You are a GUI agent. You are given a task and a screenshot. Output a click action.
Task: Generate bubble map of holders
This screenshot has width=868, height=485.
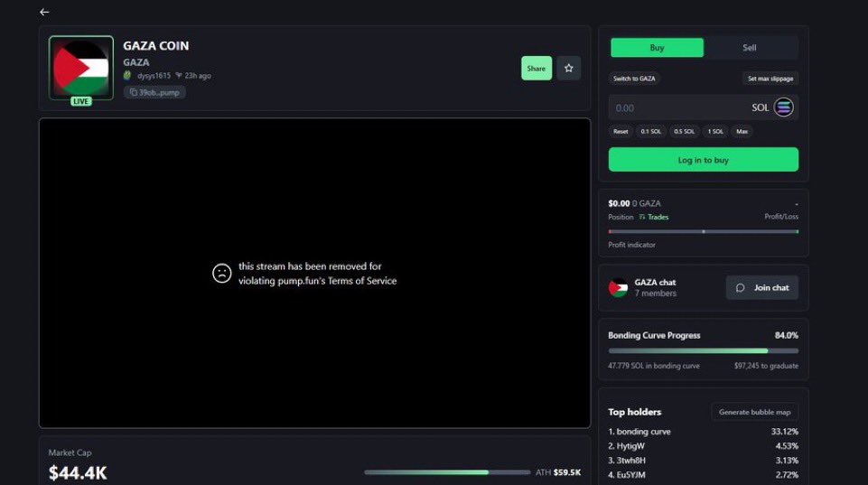[x=754, y=412]
